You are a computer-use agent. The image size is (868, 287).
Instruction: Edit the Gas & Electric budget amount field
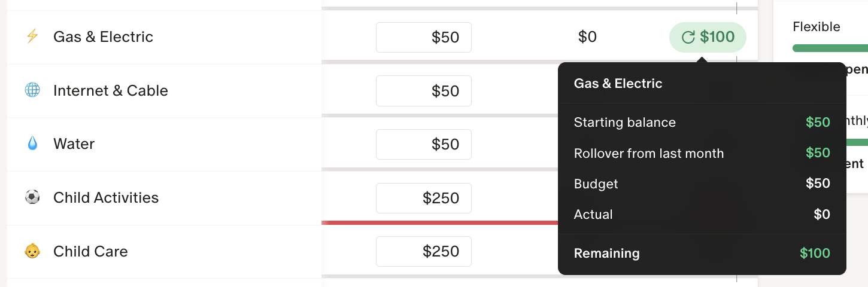pos(424,38)
